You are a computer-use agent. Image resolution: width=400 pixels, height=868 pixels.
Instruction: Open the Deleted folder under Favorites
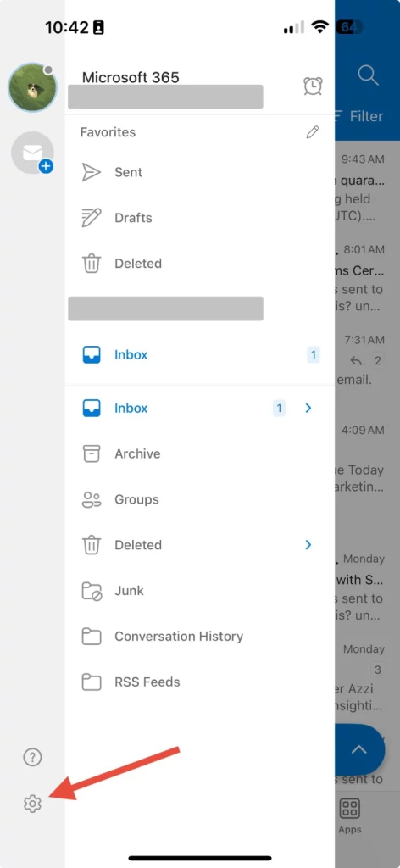pyautogui.click(x=200, y=264)
